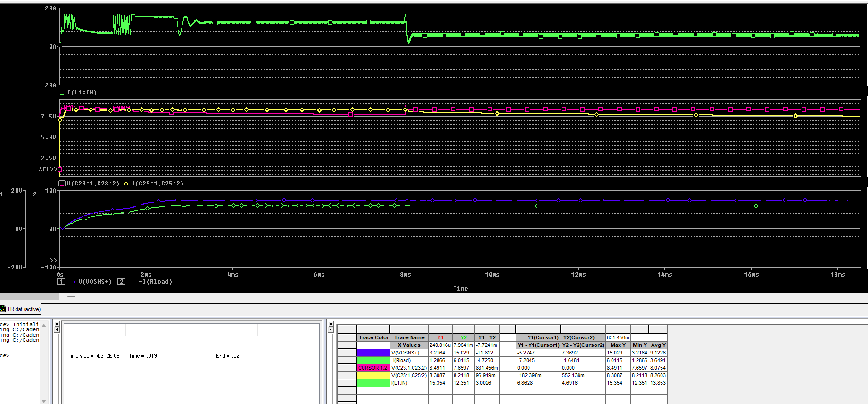Click the Max Y column header
The height and width of the screenshot is (404, 868).
tap(618, 345)
